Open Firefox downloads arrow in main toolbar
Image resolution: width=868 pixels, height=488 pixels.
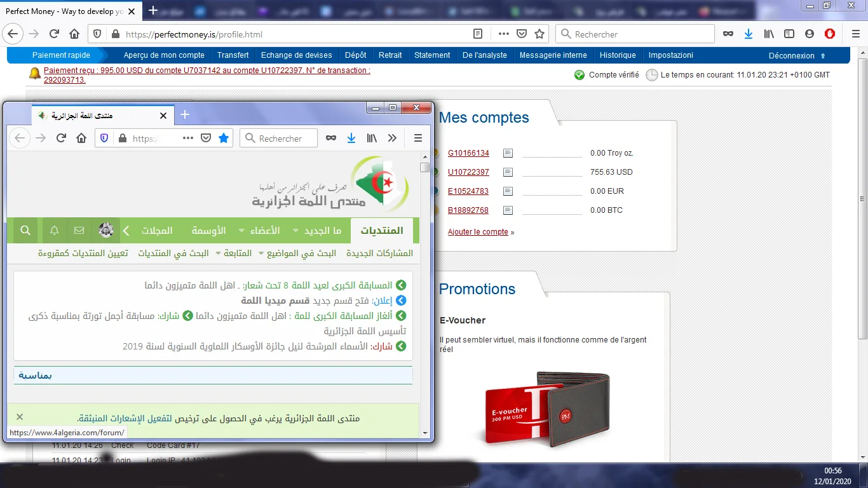click(x=749, y=34)
